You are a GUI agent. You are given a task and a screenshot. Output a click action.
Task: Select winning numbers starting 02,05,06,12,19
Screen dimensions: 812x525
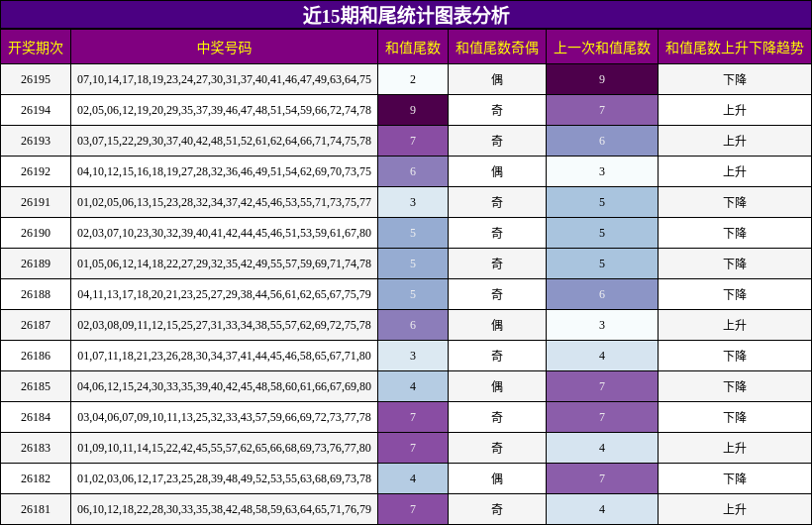pyautogui.click(x=224, y=110)
